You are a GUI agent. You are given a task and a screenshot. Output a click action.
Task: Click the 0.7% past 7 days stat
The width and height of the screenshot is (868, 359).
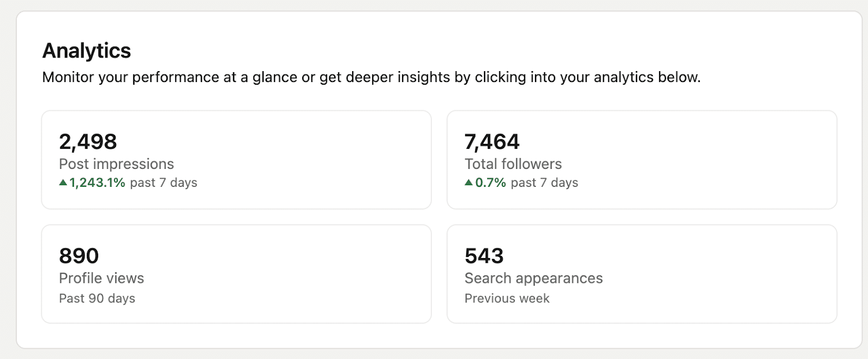point(521,183)
